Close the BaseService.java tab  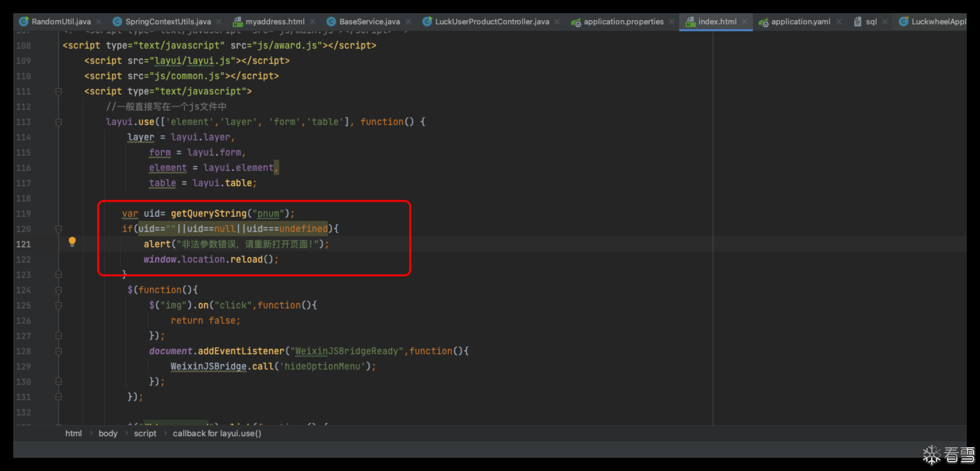[408, 22]
